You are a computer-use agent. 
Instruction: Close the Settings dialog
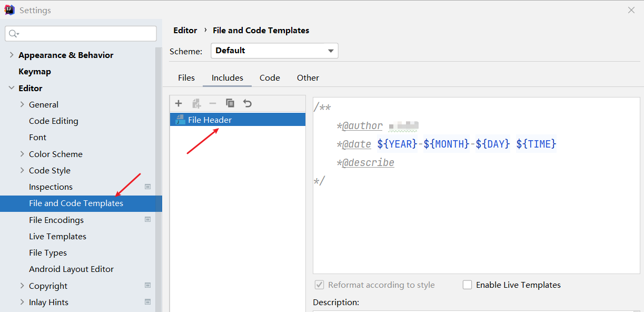tap(631, 10)
